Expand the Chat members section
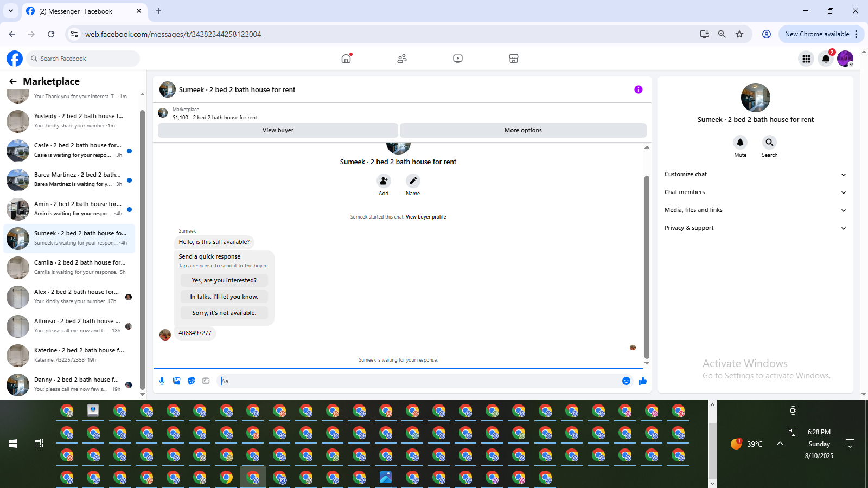 755,192
